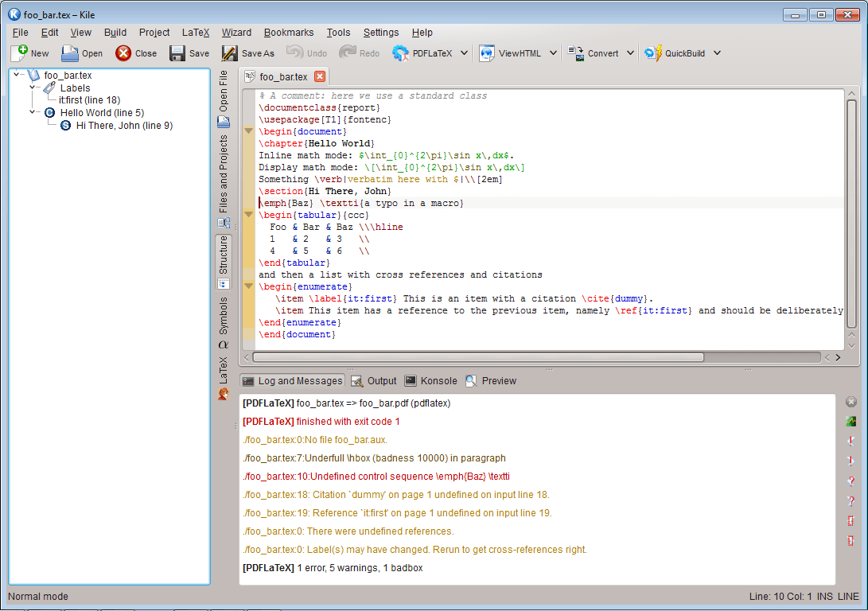This screenshot has width=868, height=611.
Task: Select Hi There, John in structure tree
Action: 124,126
